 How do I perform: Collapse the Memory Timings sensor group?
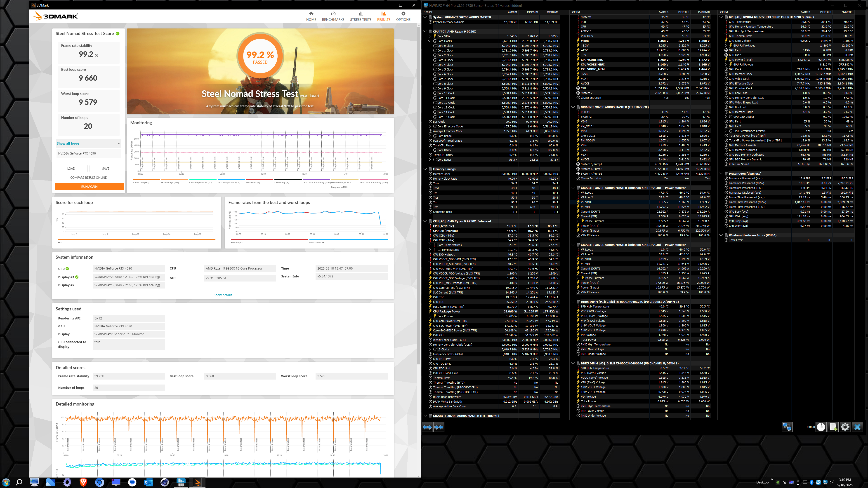[425, 169]
